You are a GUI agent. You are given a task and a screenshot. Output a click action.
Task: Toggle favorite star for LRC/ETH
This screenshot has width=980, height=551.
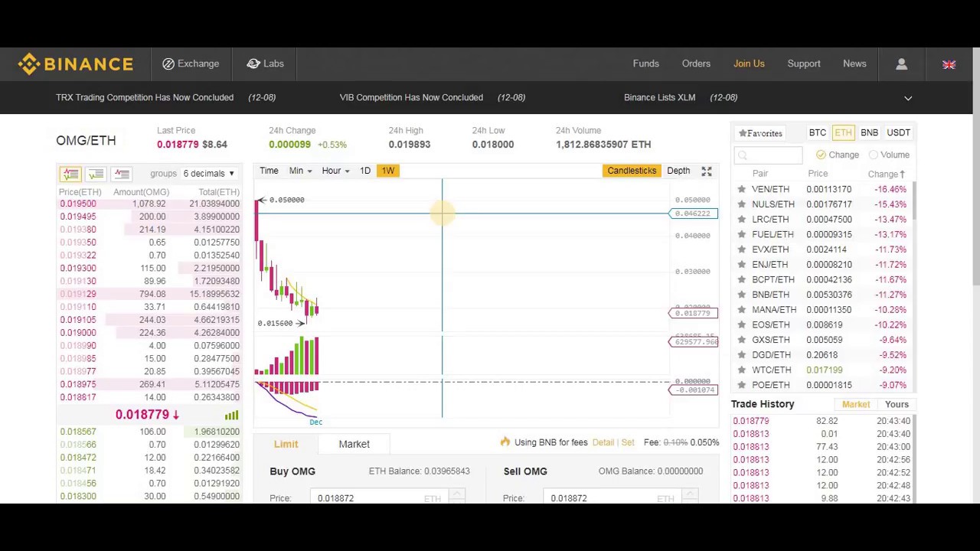pyautogui.click(x=741, y=220)
